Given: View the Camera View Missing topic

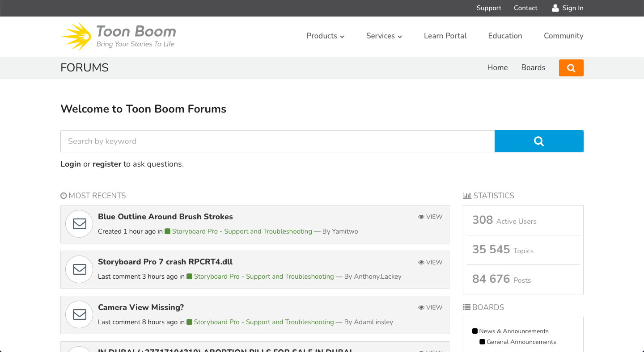Looking at the screenshot, I should tap(430, 307).
